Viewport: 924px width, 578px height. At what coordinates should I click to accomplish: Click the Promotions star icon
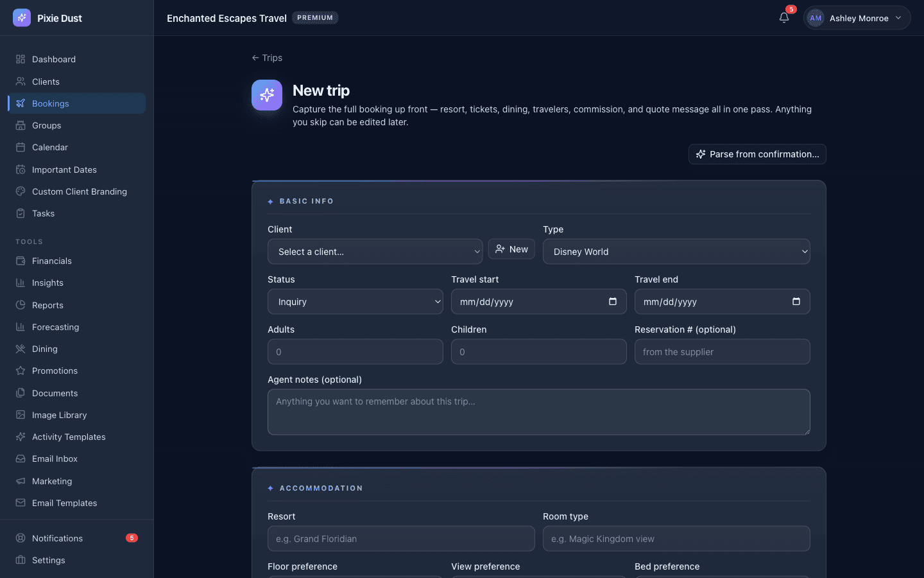point(21,371)
